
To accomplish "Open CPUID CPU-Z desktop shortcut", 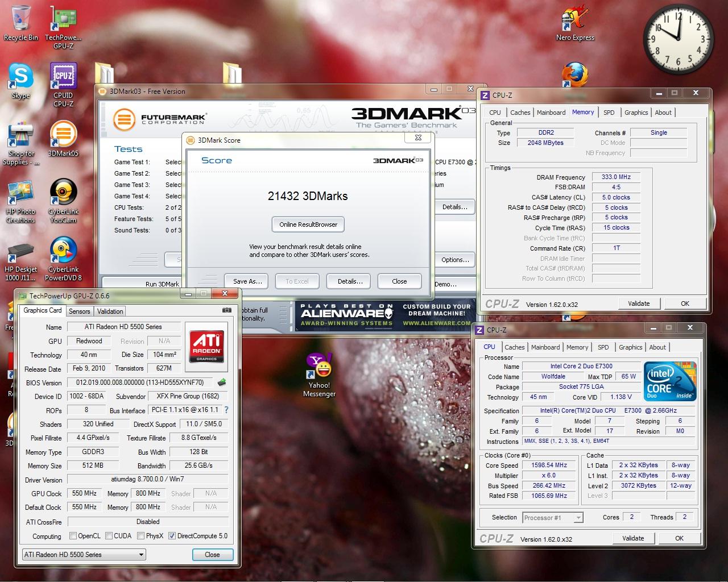I will [63, 85].
